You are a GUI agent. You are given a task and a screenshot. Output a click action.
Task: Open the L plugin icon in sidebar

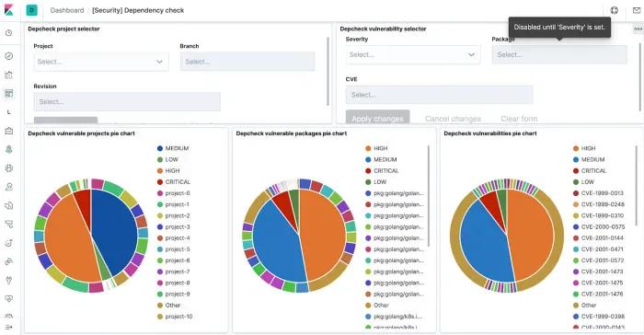tap(8, 112)
